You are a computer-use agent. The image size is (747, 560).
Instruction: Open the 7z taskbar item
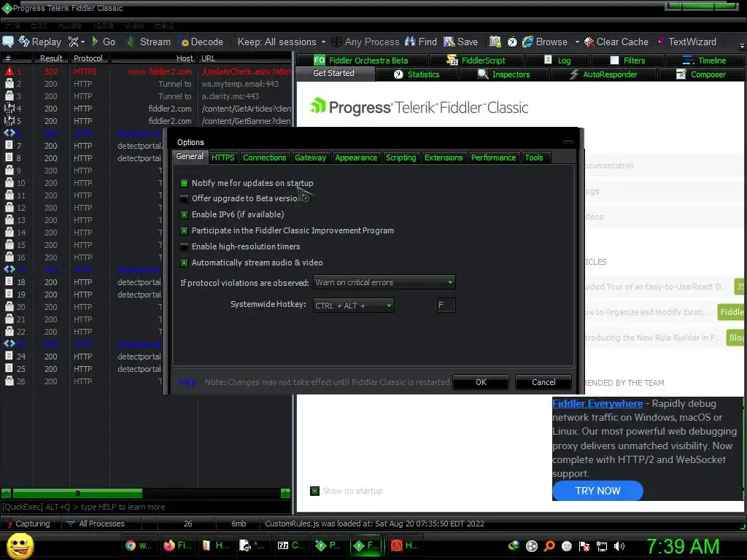click(291, 545)
